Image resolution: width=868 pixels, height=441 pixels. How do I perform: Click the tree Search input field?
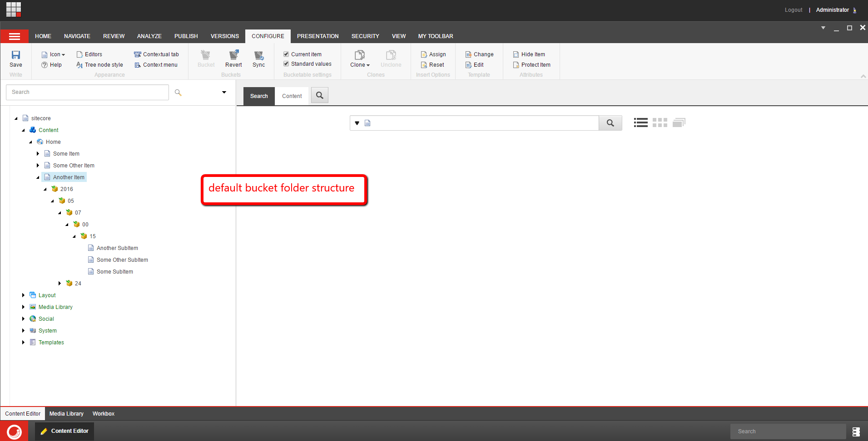(87, 92)
